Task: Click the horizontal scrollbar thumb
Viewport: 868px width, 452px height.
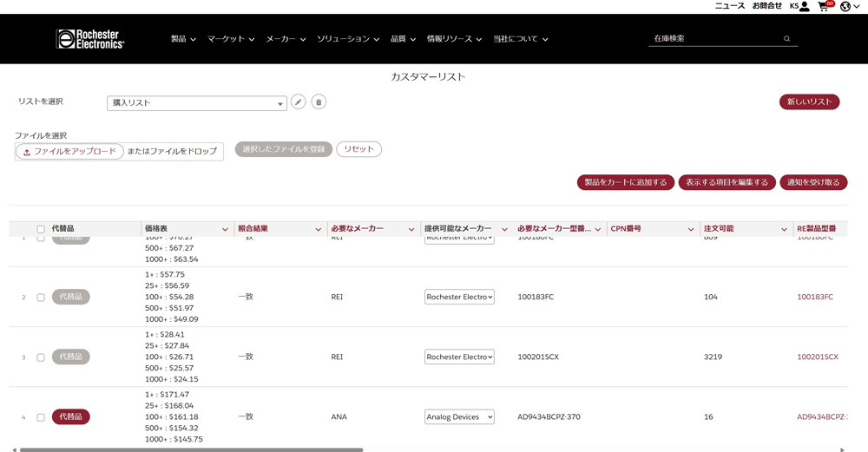Action: tap(192, 449)
